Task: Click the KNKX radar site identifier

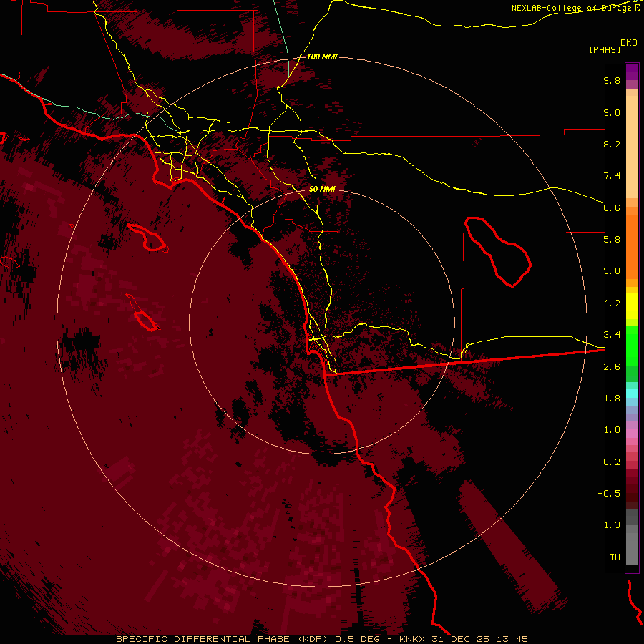Action: pos(412,639)
